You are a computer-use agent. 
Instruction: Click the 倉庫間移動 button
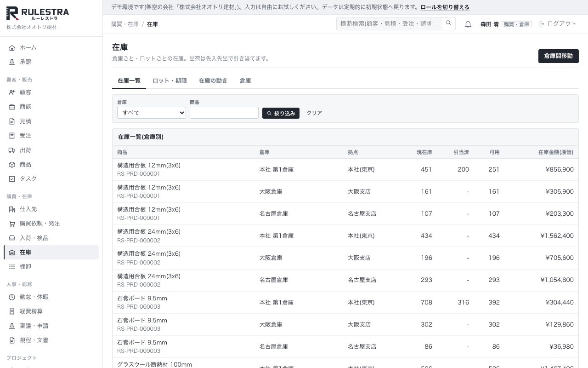(x=559, y=56)
